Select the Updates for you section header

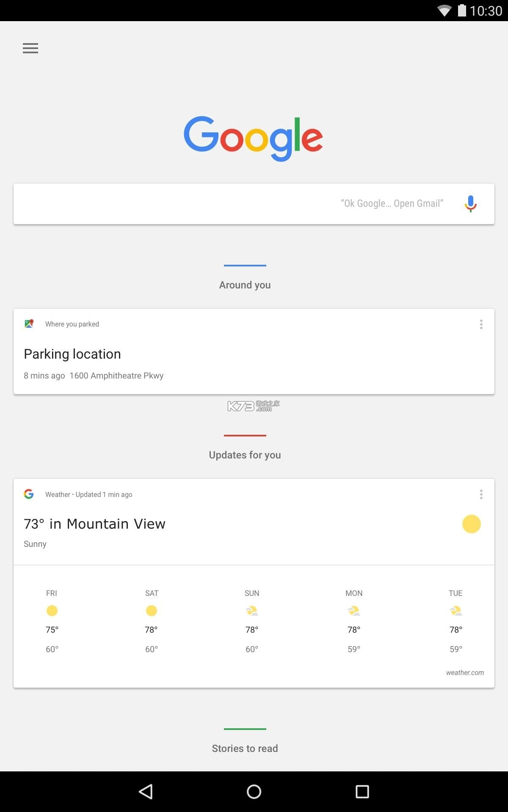tap(245, 455)
